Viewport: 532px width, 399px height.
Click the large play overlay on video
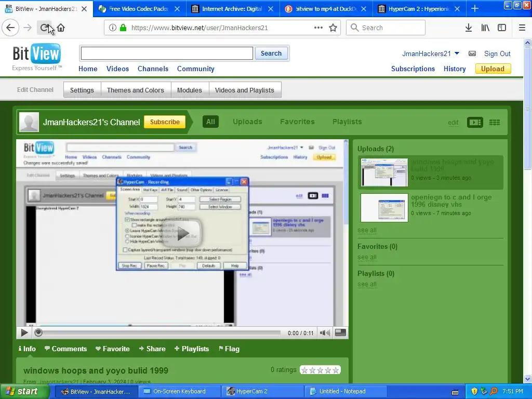point(182,233)
